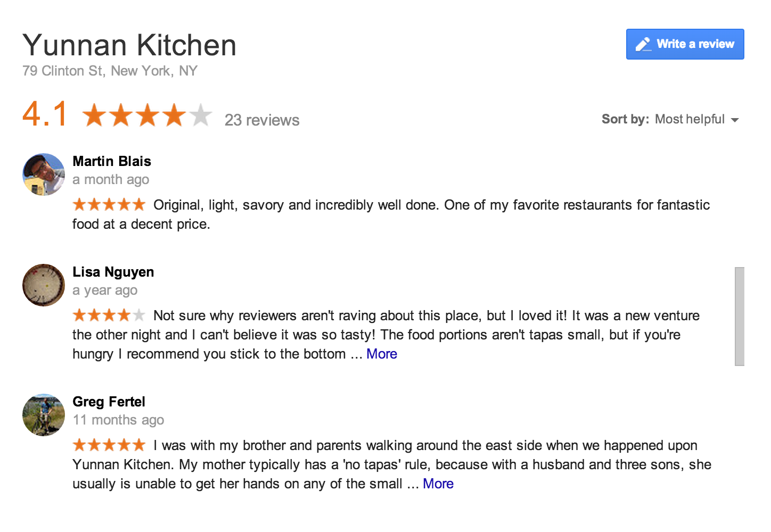Screen dimensions: 771x532
Task: Expand Greg Fertel's review with More
Action: coord(438,484)
